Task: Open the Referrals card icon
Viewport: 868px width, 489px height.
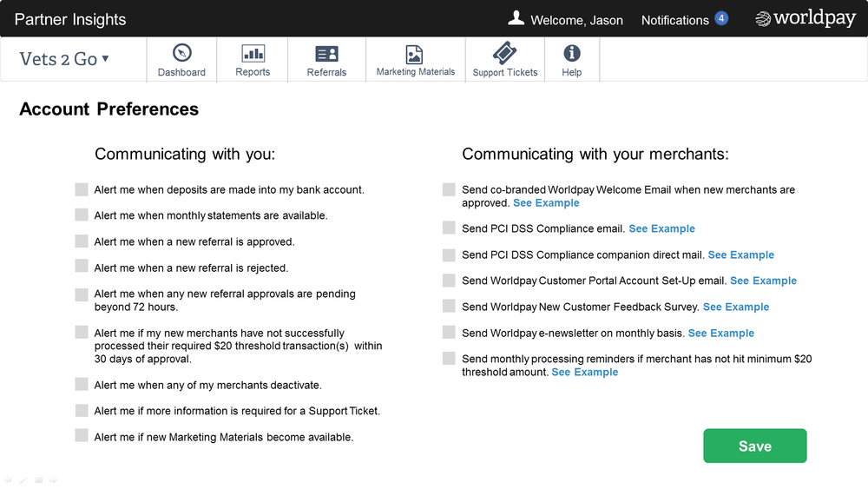Action: click(x=326, y=54)
